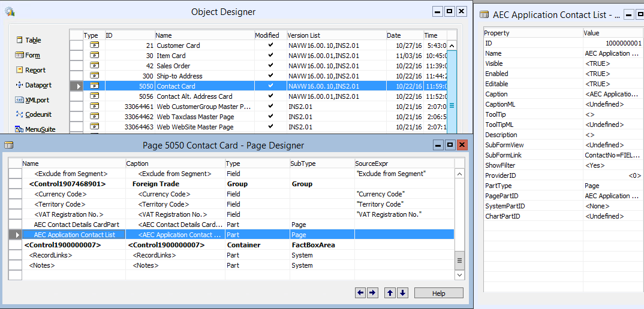644x309 pixels.
Task: Click the properties window title icon
Action: 484,15
